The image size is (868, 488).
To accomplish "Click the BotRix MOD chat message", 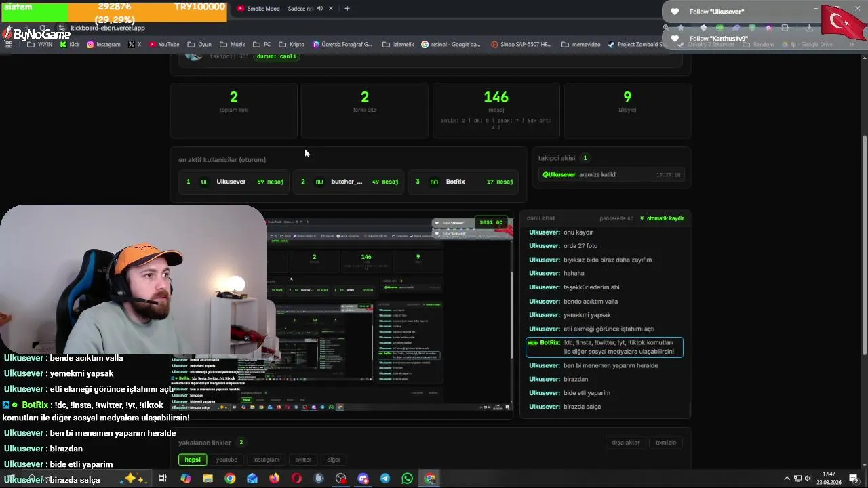I will (x=604, y=347).
